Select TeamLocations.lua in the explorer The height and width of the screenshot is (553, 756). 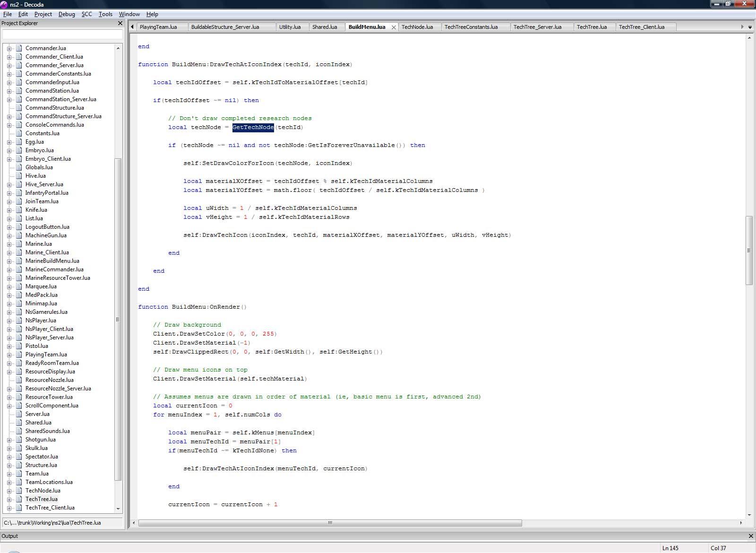(x=49, y=482)
